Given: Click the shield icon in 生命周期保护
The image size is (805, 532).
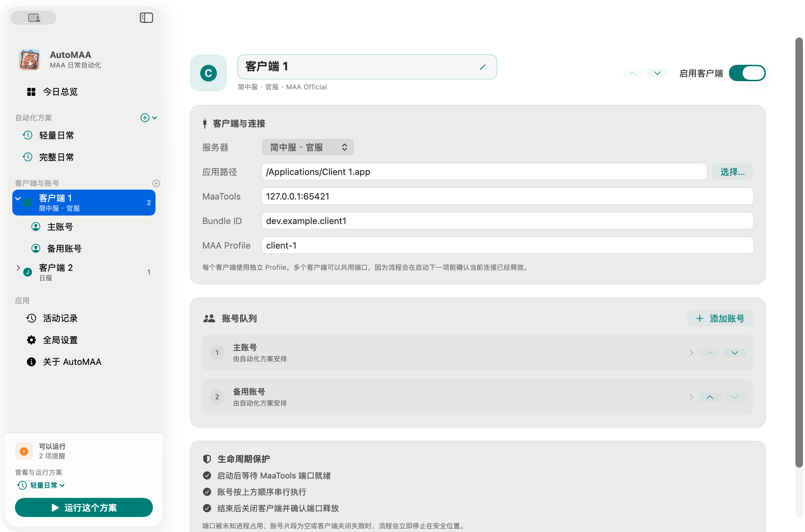Looking at the screenshot, I should 207,459.
